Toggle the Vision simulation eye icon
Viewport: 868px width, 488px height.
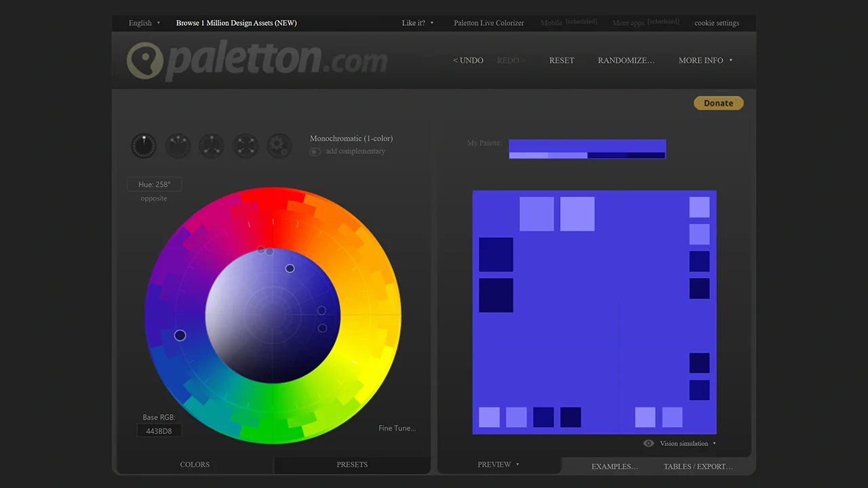649,443
